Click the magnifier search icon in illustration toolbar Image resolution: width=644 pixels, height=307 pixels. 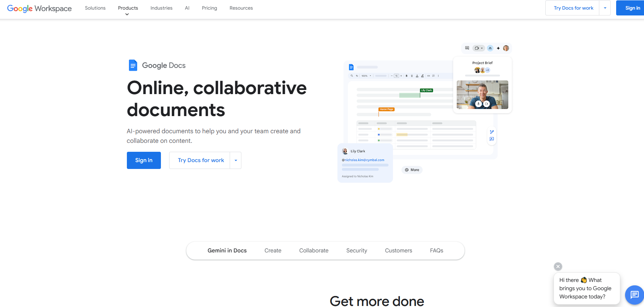[352, 76]
